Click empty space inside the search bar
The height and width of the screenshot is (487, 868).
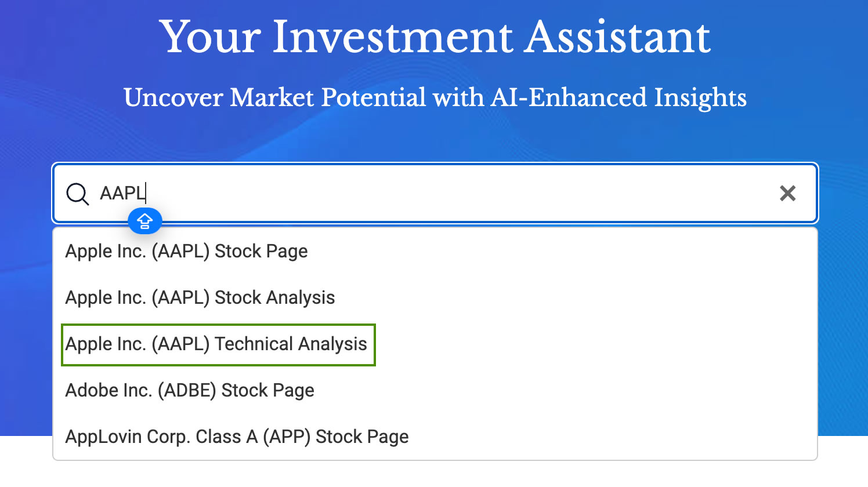point(464,193)
